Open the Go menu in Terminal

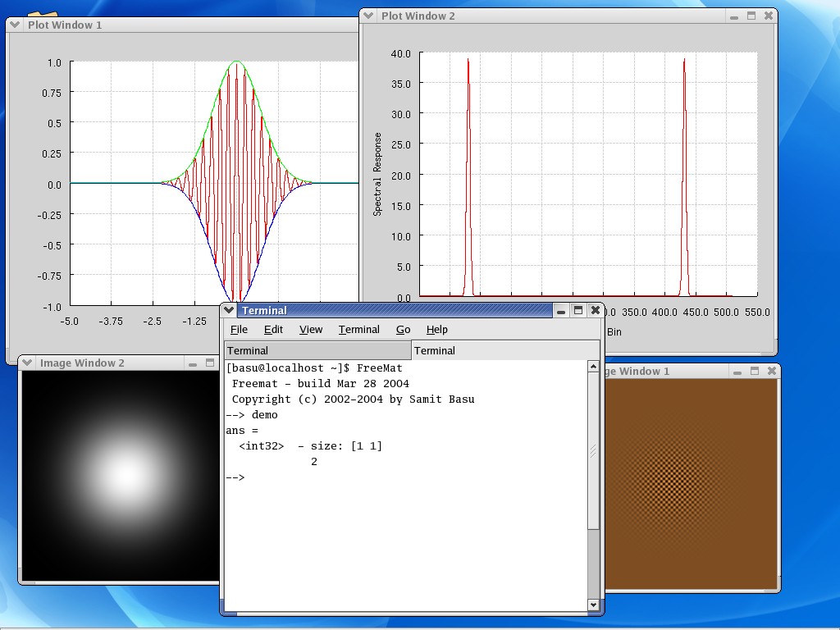click(404, 330)
